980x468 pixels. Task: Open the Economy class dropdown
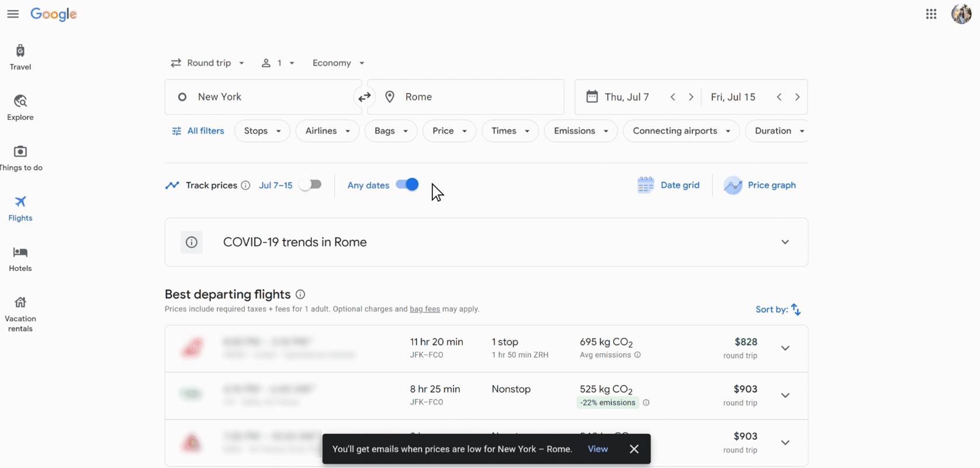coord(338,63)
